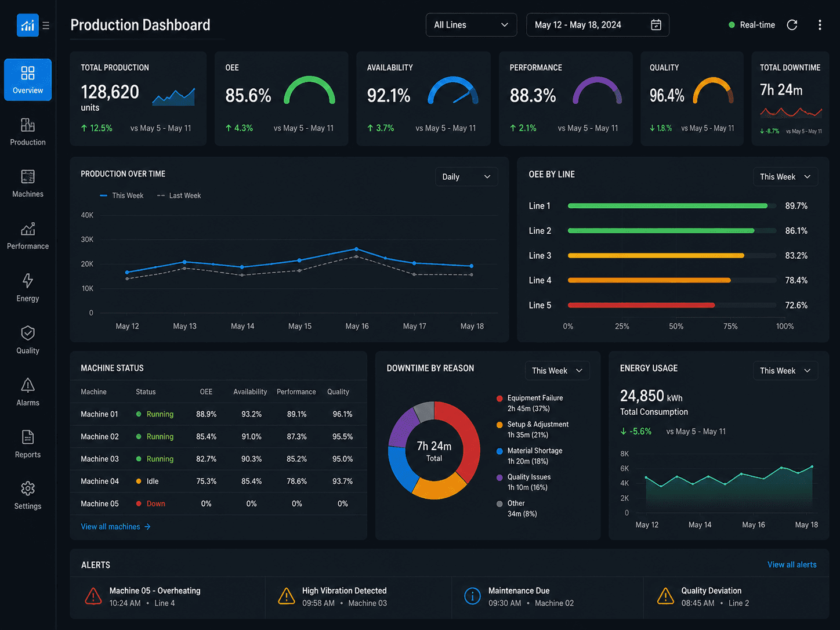The width and height of the screenshot is (840, 630).
Task: Click the High Vibration Detected warning icon
Action: 286,596
